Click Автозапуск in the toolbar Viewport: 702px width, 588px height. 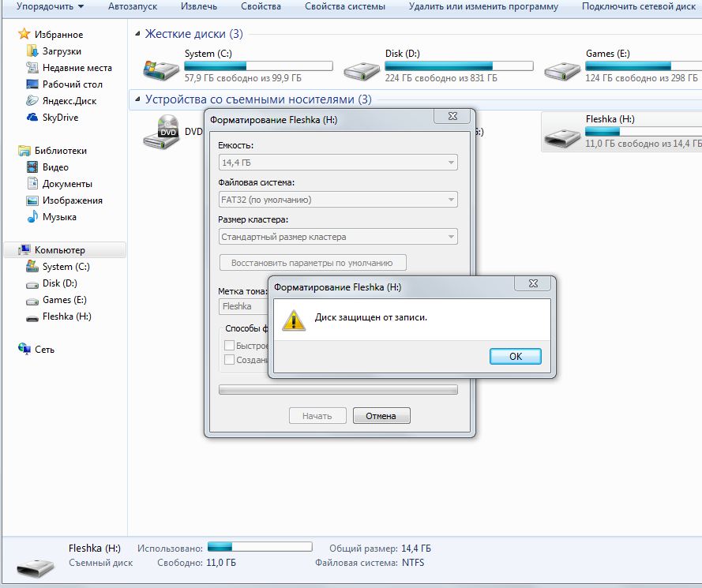pyautogui.click(x=133, y=6)
